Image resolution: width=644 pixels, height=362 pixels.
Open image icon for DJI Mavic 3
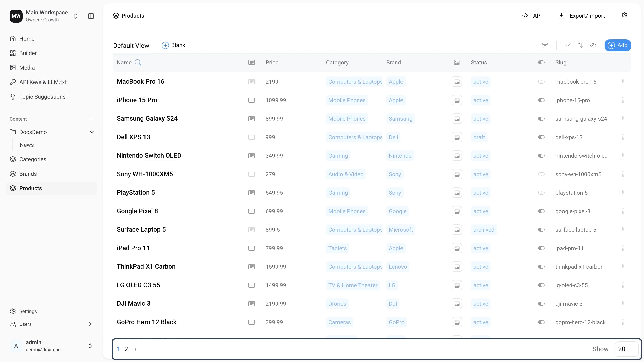point(457,303)
